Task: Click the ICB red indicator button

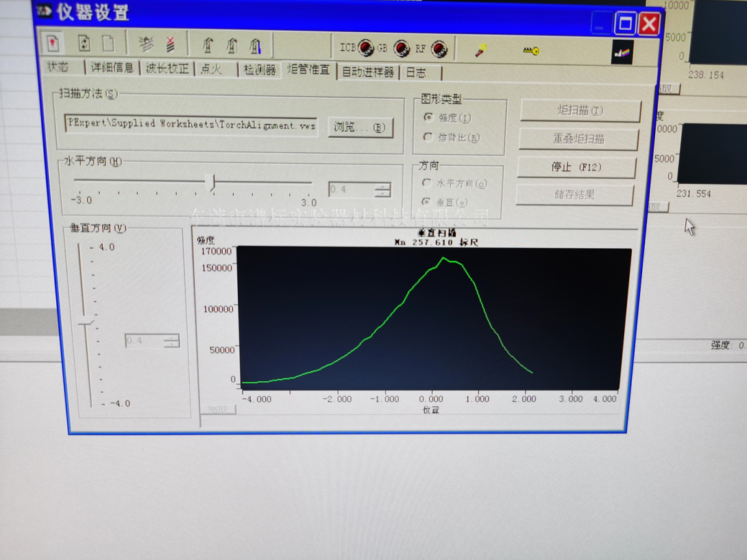Action: [366, 48]
